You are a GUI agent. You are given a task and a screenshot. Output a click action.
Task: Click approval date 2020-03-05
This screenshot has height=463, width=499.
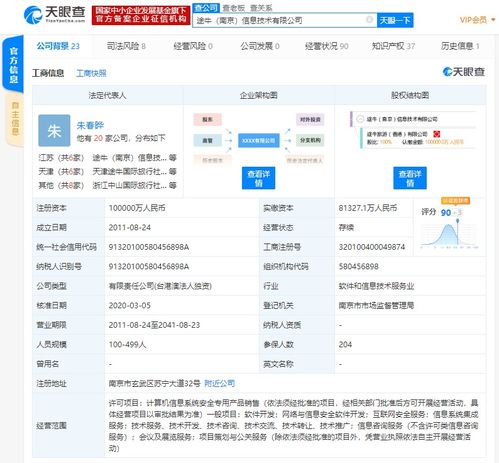(x=130, y=305)
